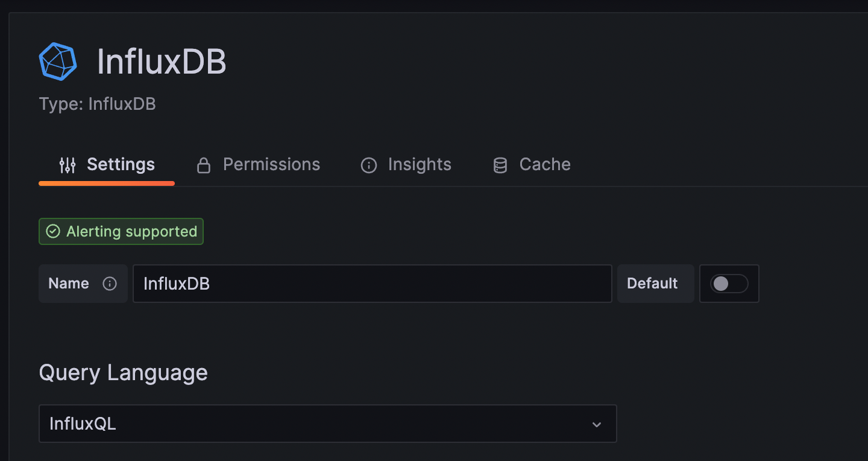Click the Settings tab label
The height and width of the screenshot is (461, 868).
click(121, 164)
